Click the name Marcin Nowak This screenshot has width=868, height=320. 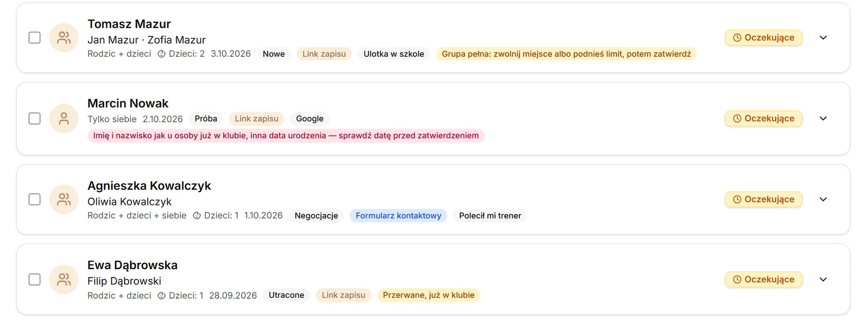tap(128, 103)
